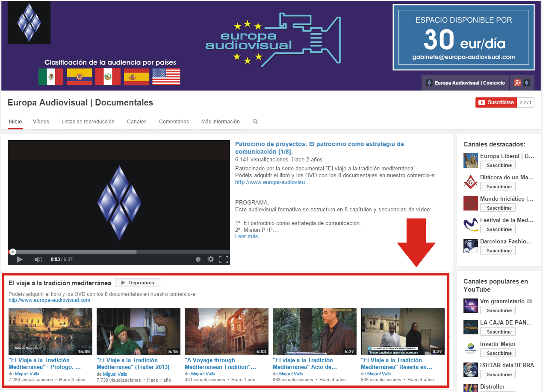Screen dimensions: 543x392
Task: Enter fullscreen mode in the player
Action: [x=223, y=259]
